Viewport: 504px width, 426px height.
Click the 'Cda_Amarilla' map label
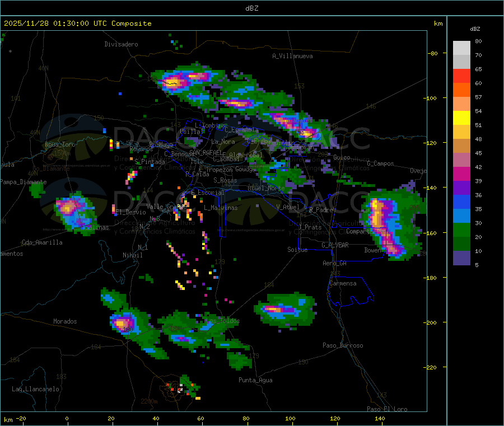pyautogui.click(x=42, y=242)
